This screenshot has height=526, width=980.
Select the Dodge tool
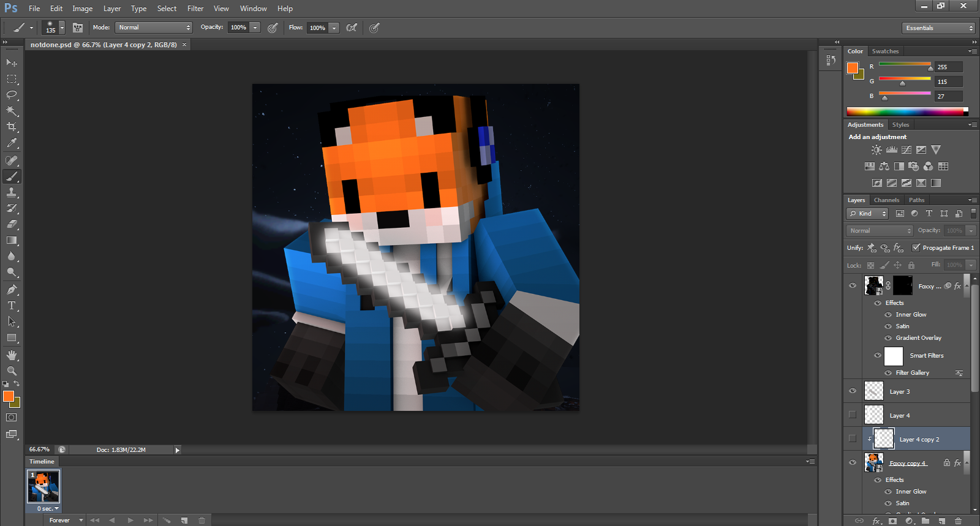point(12,272)
